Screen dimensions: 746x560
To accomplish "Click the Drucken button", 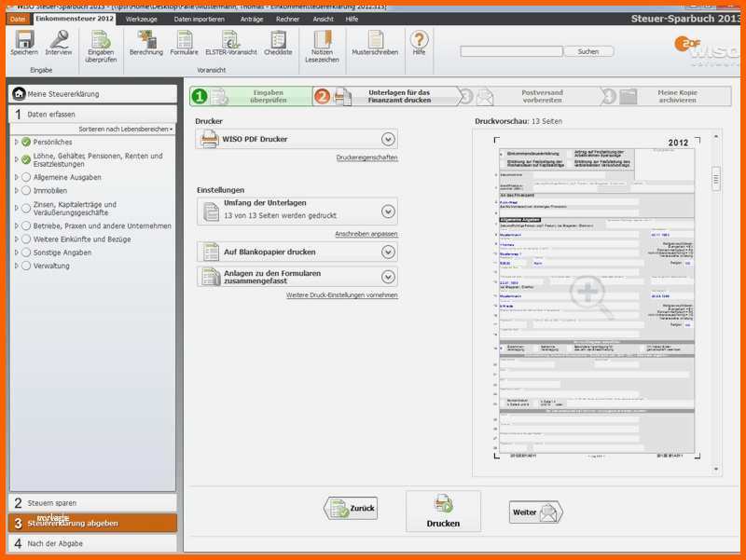I will (443, 511).
